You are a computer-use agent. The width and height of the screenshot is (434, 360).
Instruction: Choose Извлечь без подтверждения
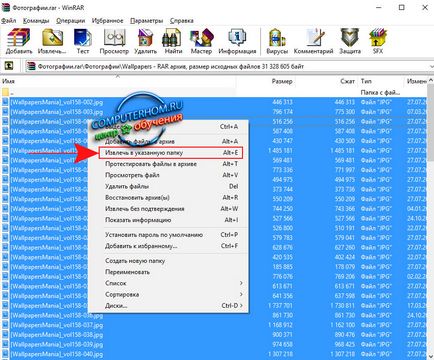point(168,209)
